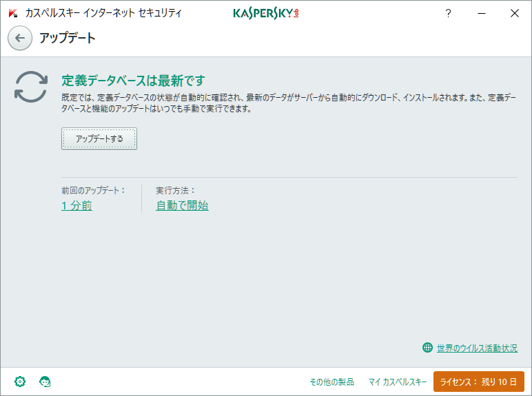The height and width of the screenshot is (396, 532).
Task: Click the ライセンス: 残り 10 日 button
Action: (479, 382)
